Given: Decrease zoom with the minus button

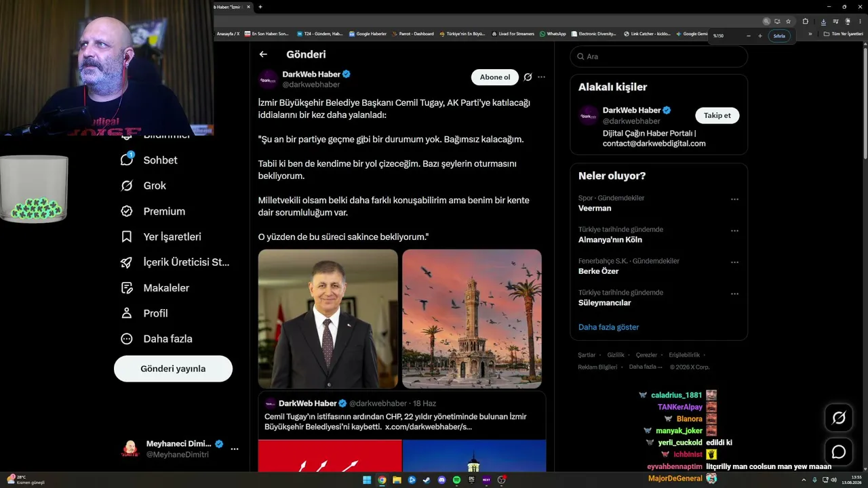Looking at the screenshot, I should point(749,36).
